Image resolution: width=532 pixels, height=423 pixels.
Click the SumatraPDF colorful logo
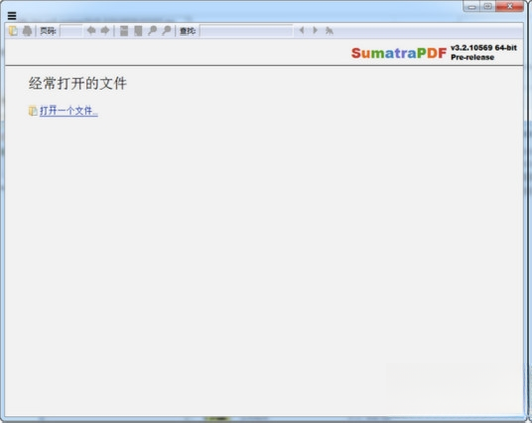pyautogui.click(x=399, y=53)
